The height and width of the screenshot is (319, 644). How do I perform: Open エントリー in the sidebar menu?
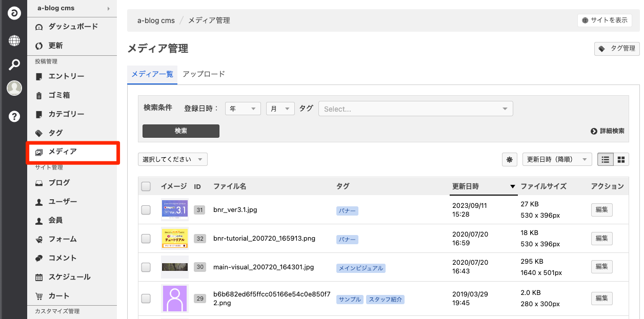pos(66,76)
